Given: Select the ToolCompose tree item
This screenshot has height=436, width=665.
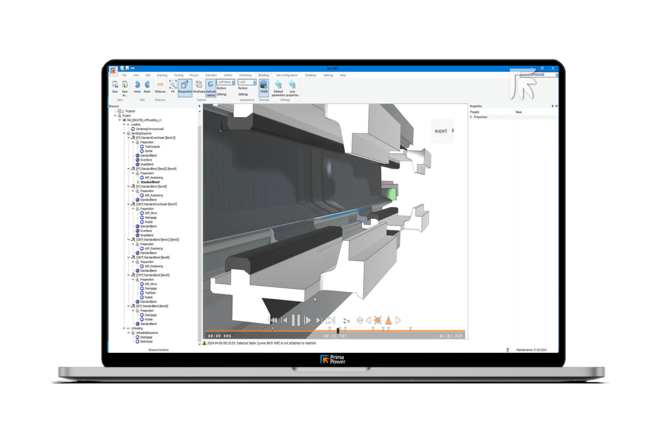Looking at the screenshot, I should pos(150,147).
